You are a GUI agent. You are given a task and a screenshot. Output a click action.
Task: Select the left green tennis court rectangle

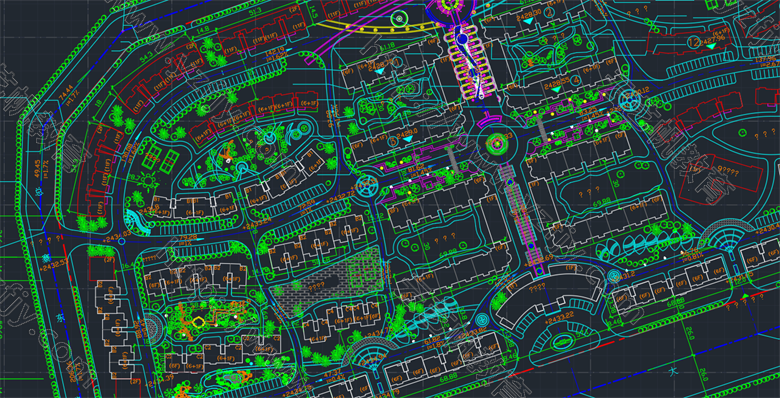point(151,156)
